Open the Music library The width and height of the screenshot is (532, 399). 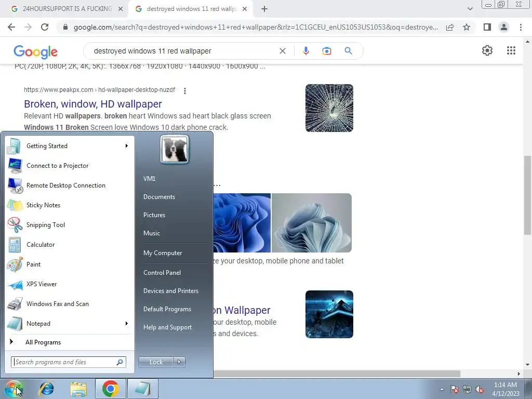pos(152,233)
